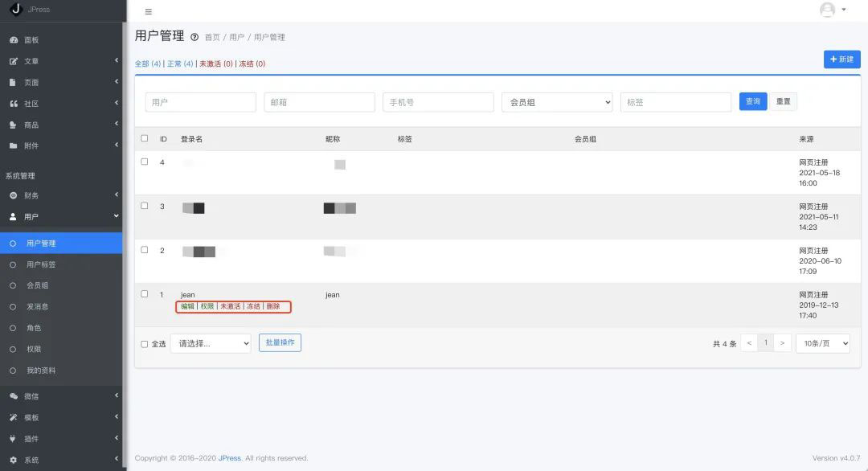Enable the 全选 checkbox below the table
868x471 pixels.
pyautogui.click(x=145, y=344)
